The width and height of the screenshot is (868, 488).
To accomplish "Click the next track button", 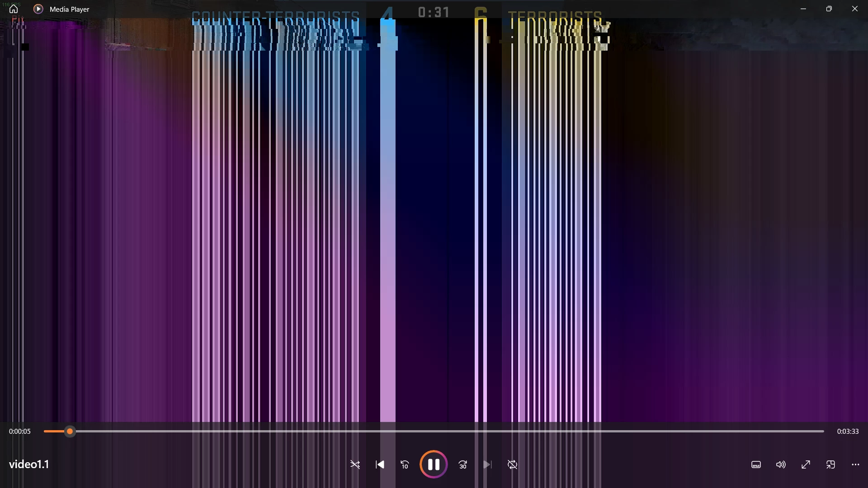I will point(487,465).
